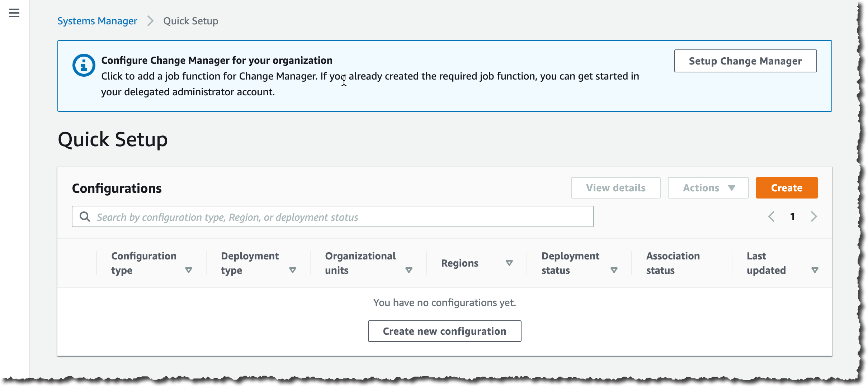This screenshot has height=387, width=868.
Task: Select Quick Setup in the breadcrumb trail
Action: coord(190,21)
